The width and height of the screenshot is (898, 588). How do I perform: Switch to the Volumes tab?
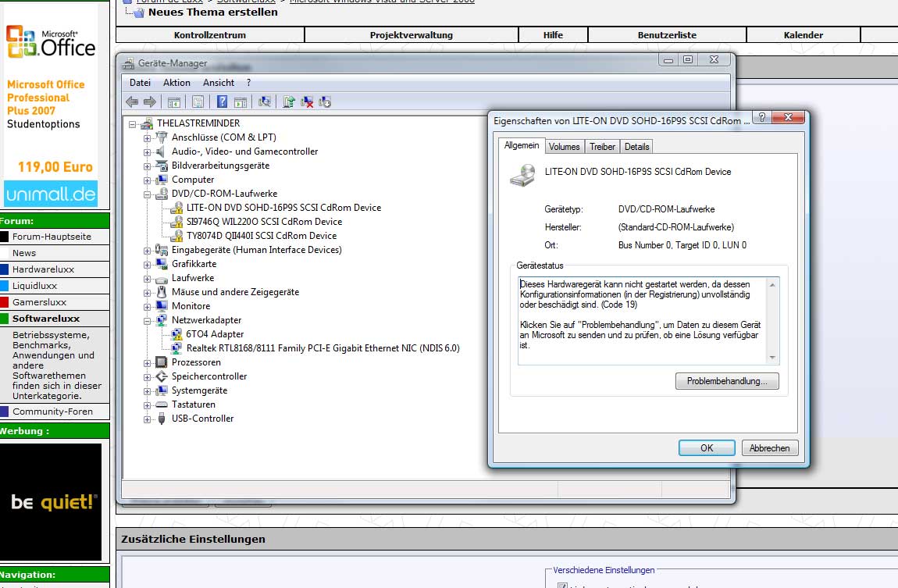564,147
